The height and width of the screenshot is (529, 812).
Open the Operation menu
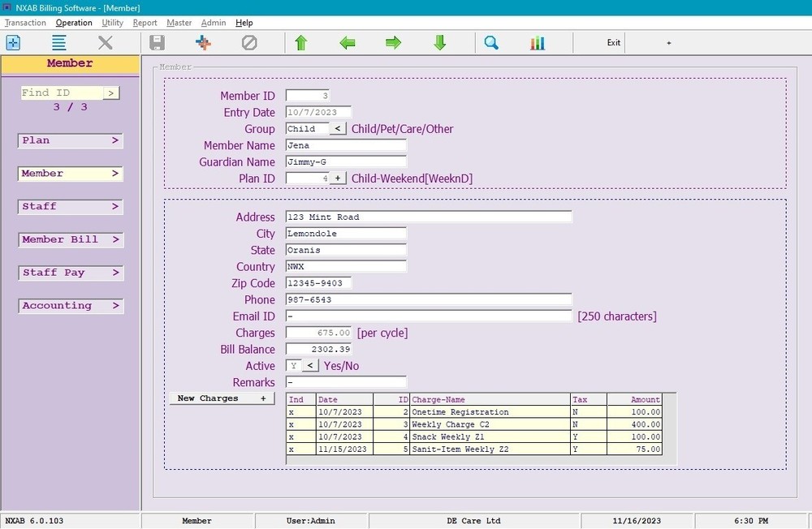coord(74,22)
